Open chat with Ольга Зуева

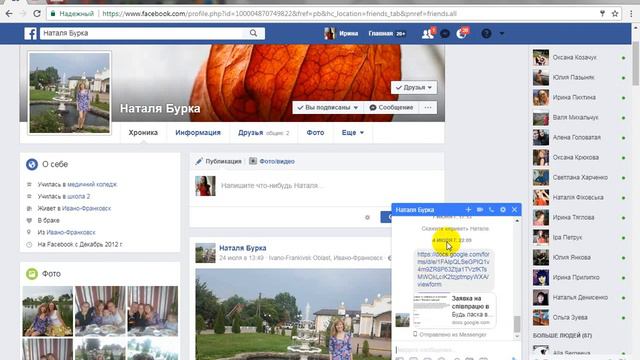pyautogui.click(x=579, y=318)
